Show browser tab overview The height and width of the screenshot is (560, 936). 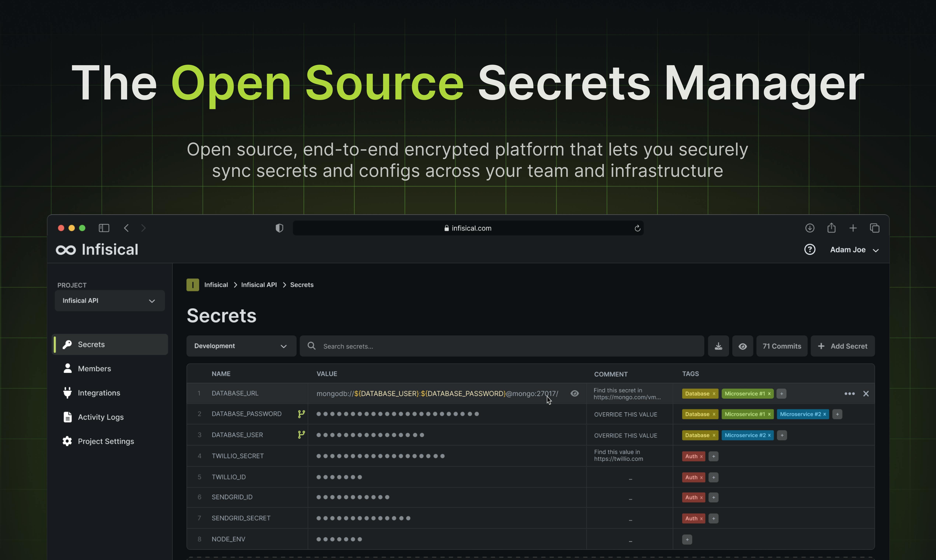pos(874,228)
